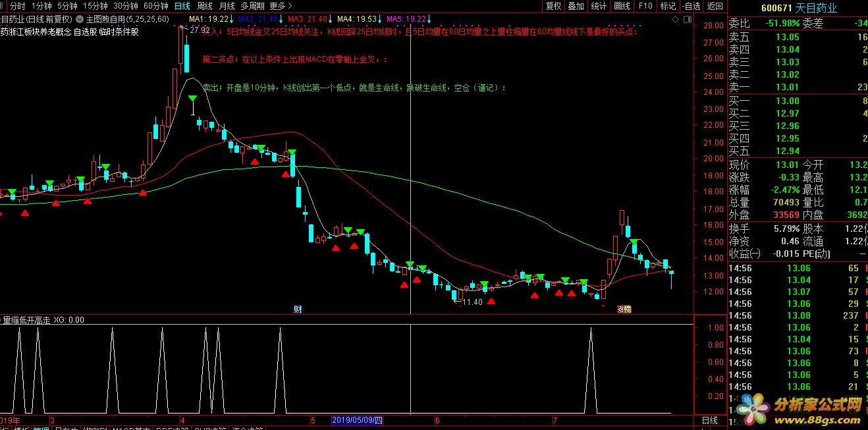Select the 日线 daily chart tab
This screenshot has width=868, height=430.
pyautogui.click(x=182, y=6)
